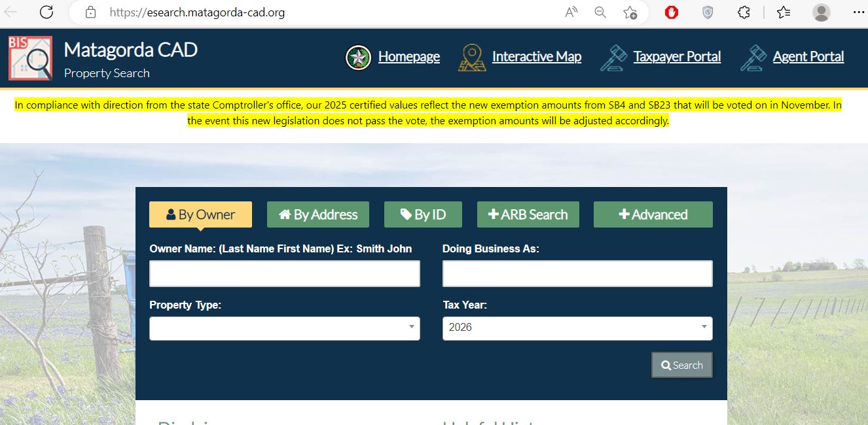The height and width of the screenshot is (425, 868).
Task: Select the By ID search tab
Action: tap(423, 214)
